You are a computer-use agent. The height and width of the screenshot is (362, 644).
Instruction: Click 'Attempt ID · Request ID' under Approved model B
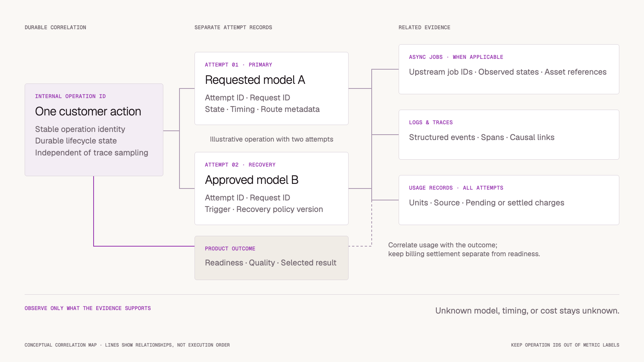tap(247, 198)
